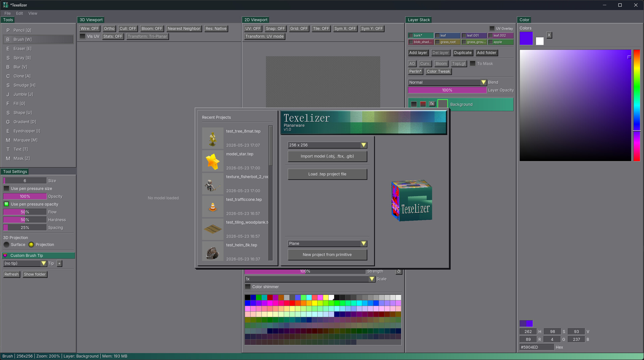Screen dimensions: 644x360
Task: Select the Text tool
Action: tap(38, 149)
